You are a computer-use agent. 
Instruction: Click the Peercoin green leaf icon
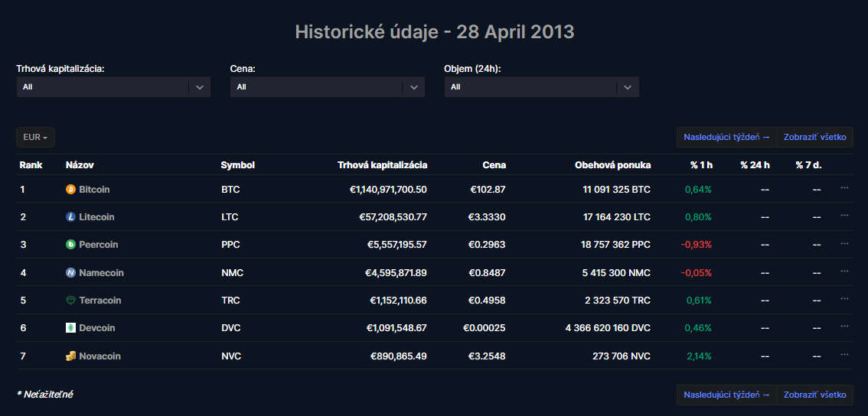[71, 245]
